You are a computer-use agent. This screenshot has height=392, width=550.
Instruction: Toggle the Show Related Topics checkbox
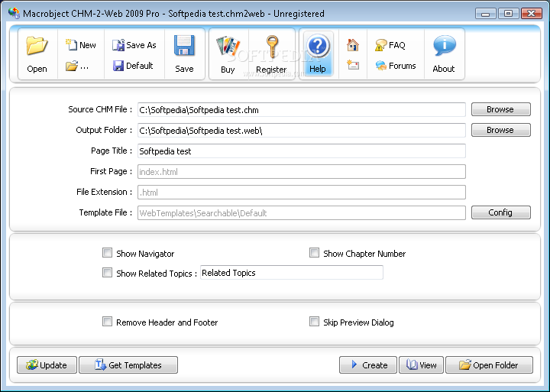click(108, 273)
